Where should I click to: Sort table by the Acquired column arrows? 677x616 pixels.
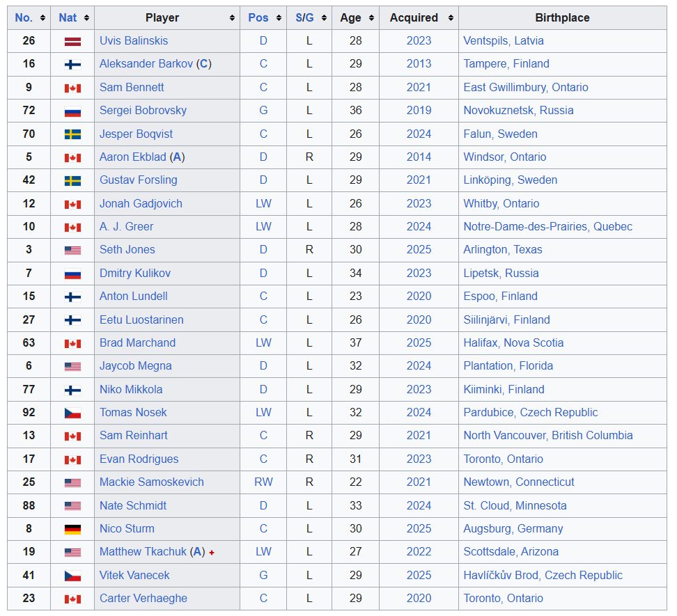451,17
